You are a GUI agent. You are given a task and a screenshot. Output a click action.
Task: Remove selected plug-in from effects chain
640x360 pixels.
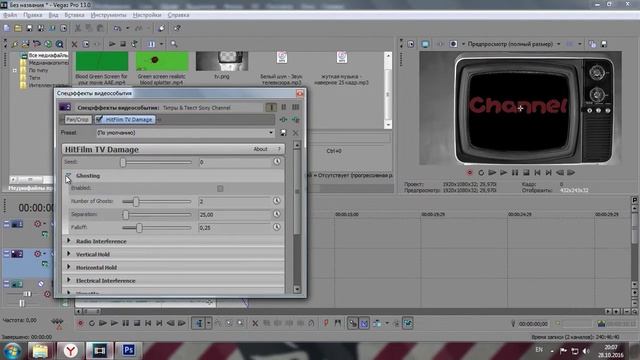(x=296, y=120)
